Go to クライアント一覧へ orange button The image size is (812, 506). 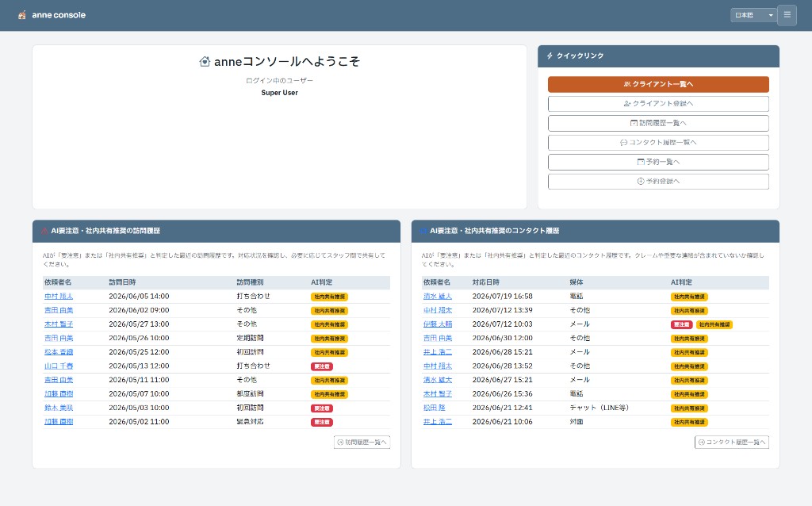[x=658, y=84]
